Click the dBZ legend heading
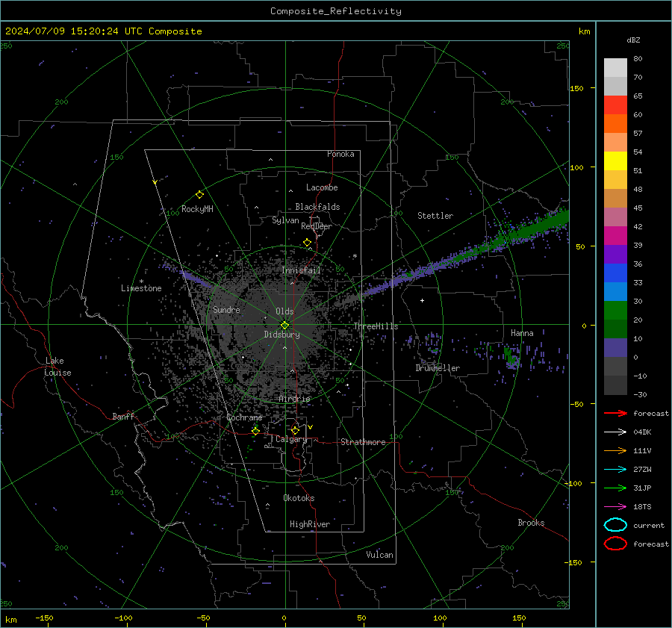The image size is (672, 628). [x=633, y=40]
